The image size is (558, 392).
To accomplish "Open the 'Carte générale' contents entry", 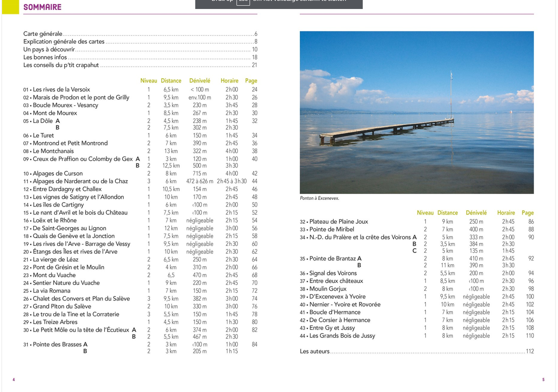I will [43, 34].
